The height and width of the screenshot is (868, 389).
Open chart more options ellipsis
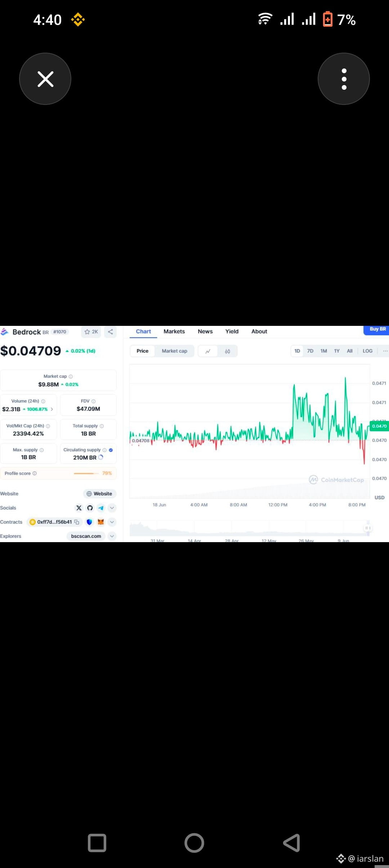[385, 351]
